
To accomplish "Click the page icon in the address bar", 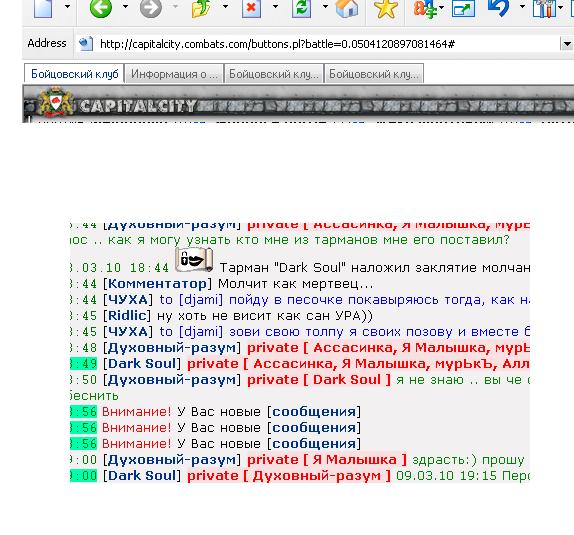I will pyautogui.click(x=86, y=44).
